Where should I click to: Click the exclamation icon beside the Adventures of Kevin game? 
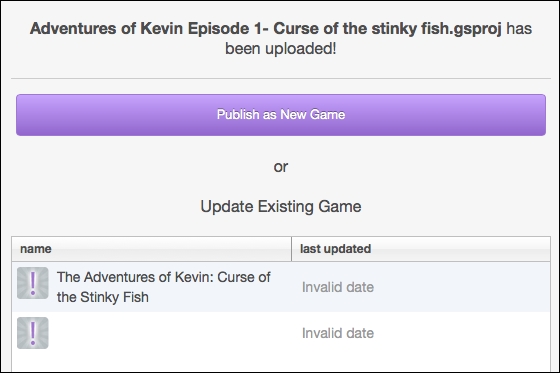point(32,283)
